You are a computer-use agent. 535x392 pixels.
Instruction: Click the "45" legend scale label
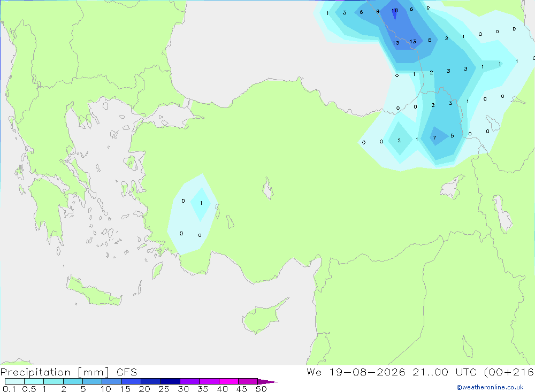[242, 389]
